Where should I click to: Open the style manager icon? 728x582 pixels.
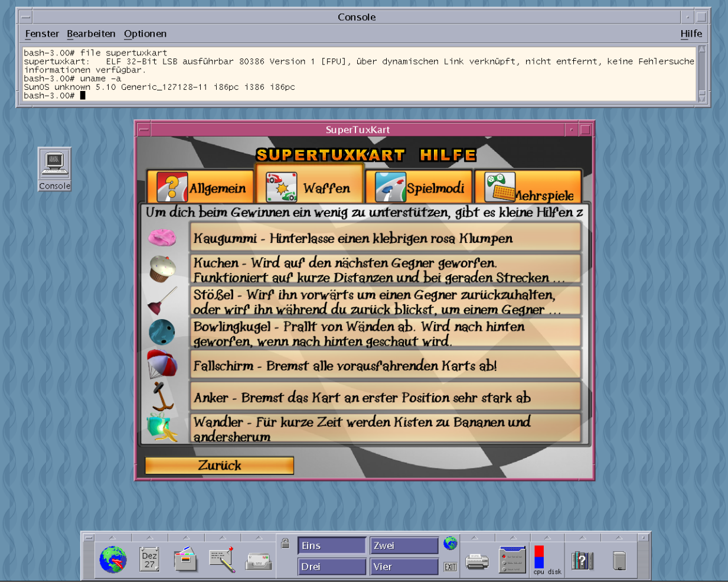click(512, 560)
